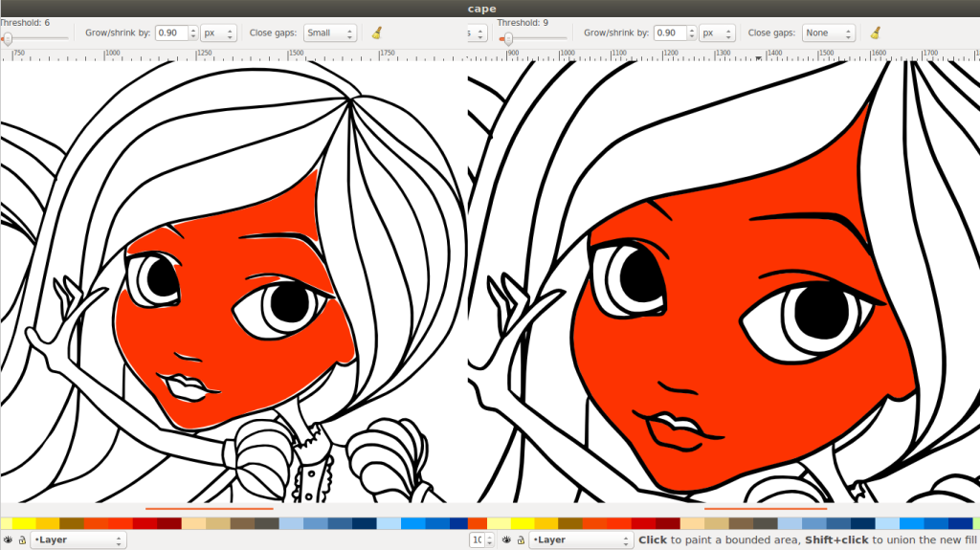Click the reset-defaults broom icon in the Threshold 6 window
Viewport: 980px width, 550px height.
point(377,33)
